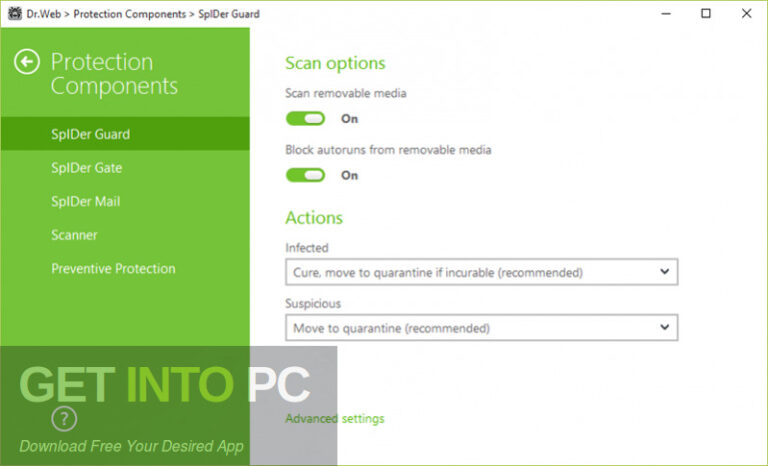The image size is (768, 466).
Task: Close the Dr.Web window
Action: pos(746,14)
